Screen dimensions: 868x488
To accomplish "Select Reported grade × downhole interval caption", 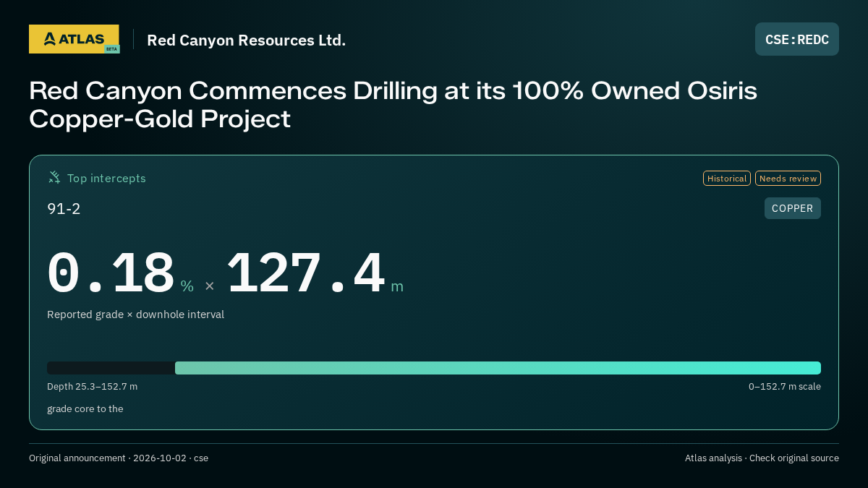I will (x=135, y=314).
